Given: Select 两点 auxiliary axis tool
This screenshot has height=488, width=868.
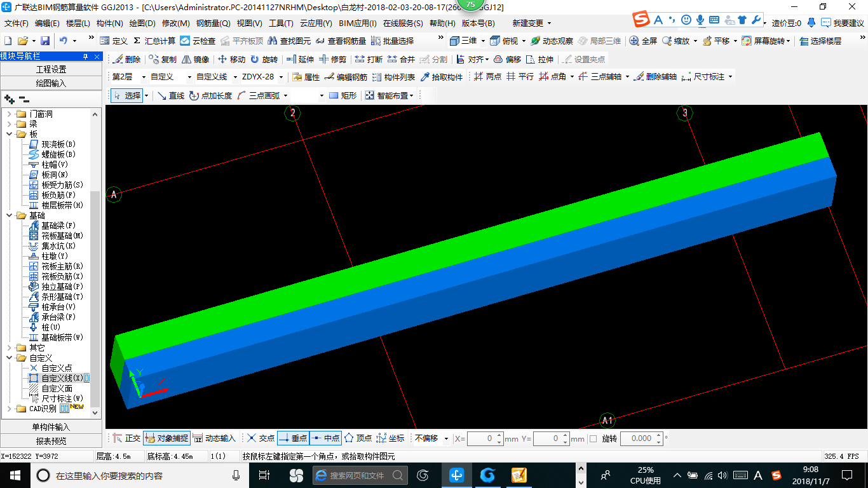Looking at the screenshot, I should [487, 77].
